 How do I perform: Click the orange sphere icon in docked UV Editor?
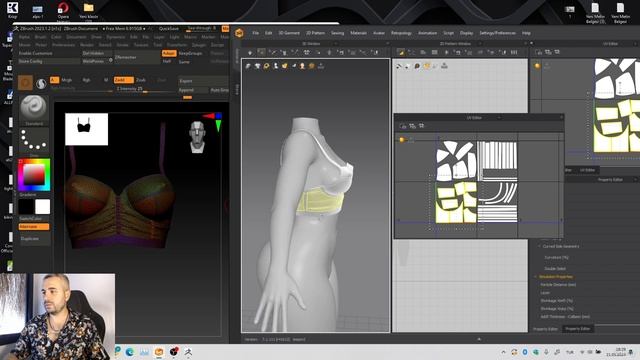click(537, 66)
